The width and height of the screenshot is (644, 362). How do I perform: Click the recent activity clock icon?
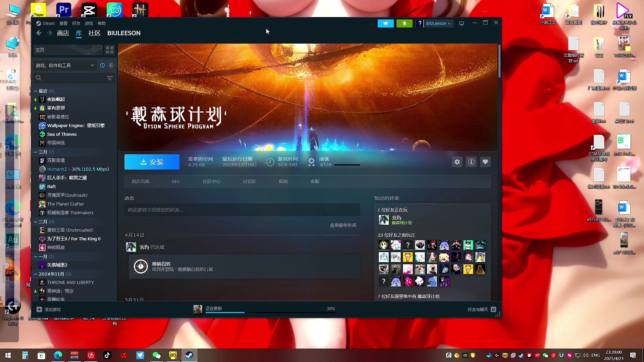tap(102, 65)
